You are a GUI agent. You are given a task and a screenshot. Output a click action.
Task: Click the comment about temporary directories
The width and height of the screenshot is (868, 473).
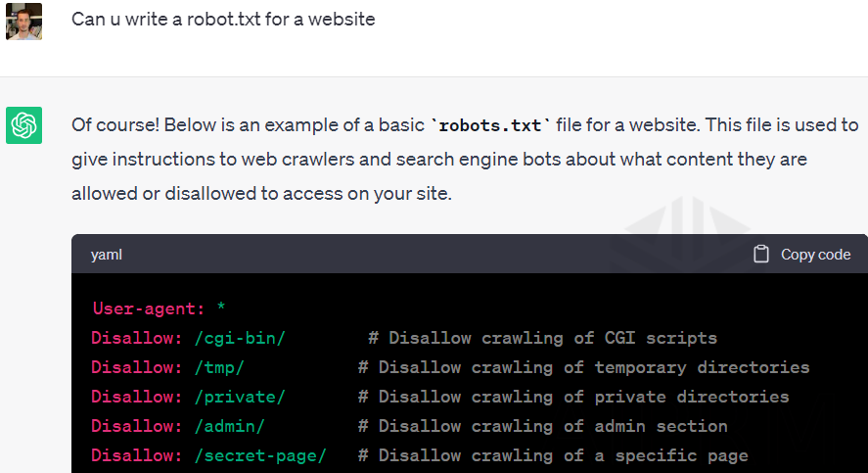point(583,367)
